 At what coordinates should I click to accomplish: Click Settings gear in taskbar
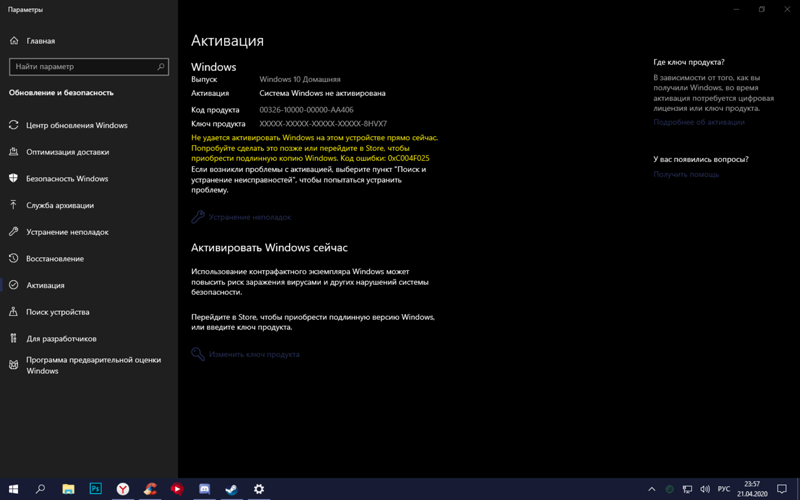pos(259,489)
